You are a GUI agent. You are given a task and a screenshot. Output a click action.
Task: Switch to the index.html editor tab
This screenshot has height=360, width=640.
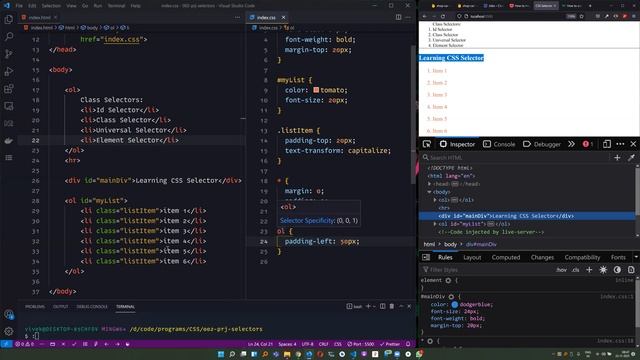(x=40, y=17)
